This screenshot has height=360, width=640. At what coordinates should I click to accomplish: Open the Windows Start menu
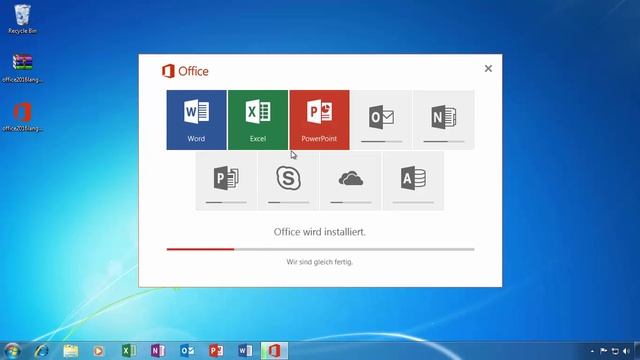(x=12, y=351)
